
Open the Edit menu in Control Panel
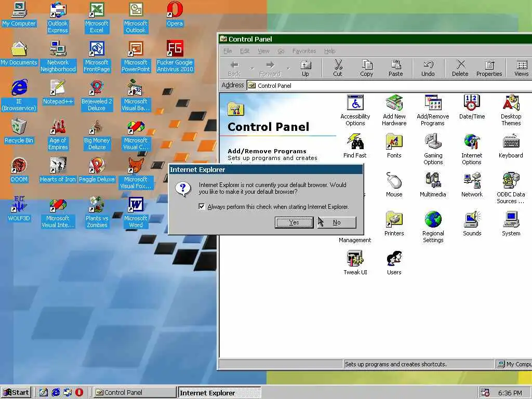[x=245, y=51]
